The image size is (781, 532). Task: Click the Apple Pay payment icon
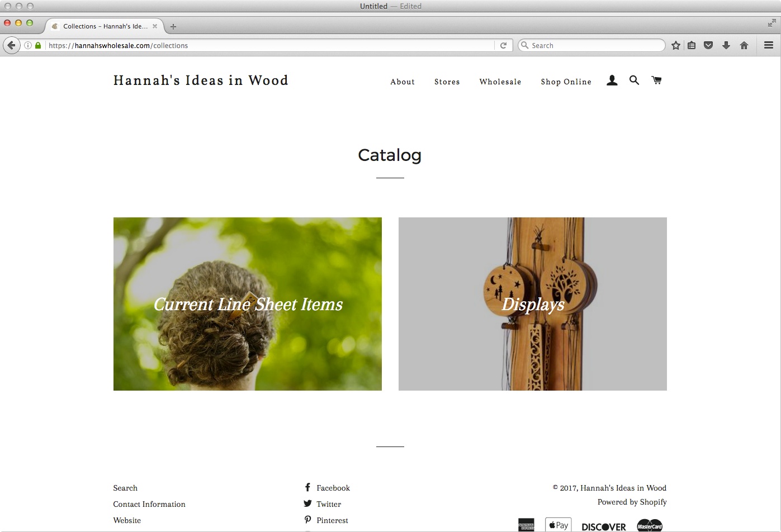[x=558, y=525]
